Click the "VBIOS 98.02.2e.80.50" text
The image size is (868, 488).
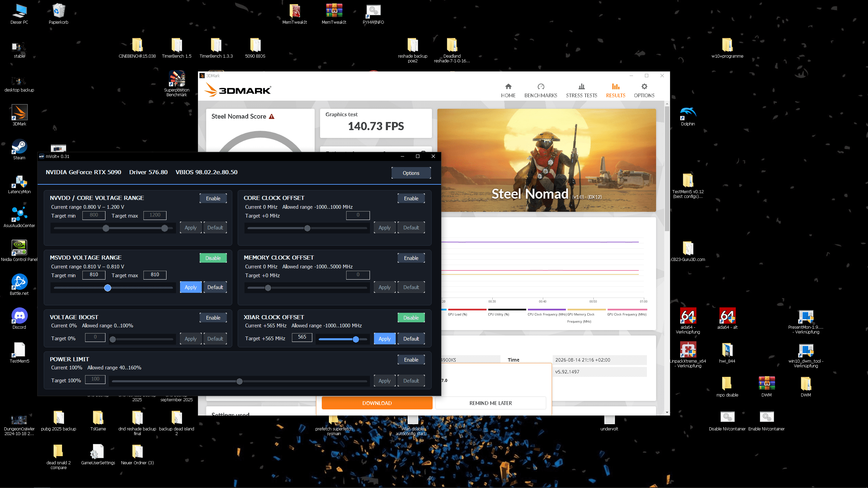tap(206, 172)
